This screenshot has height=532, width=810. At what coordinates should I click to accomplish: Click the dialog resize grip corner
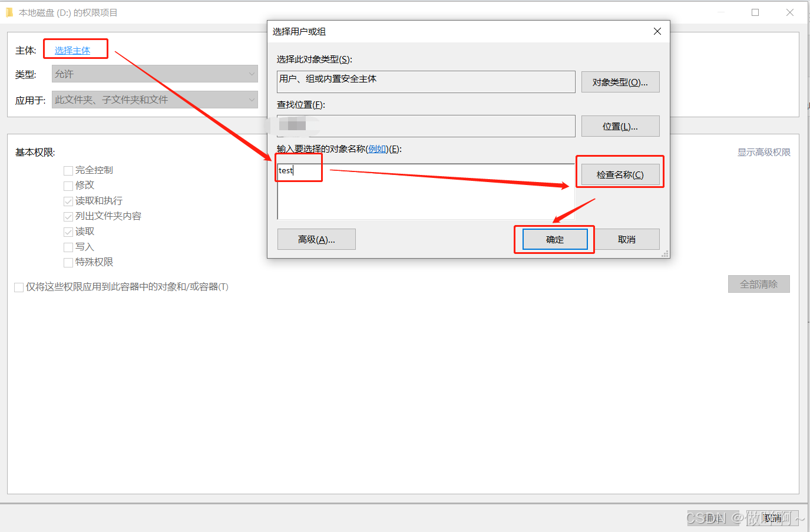(x=665, y=254)
